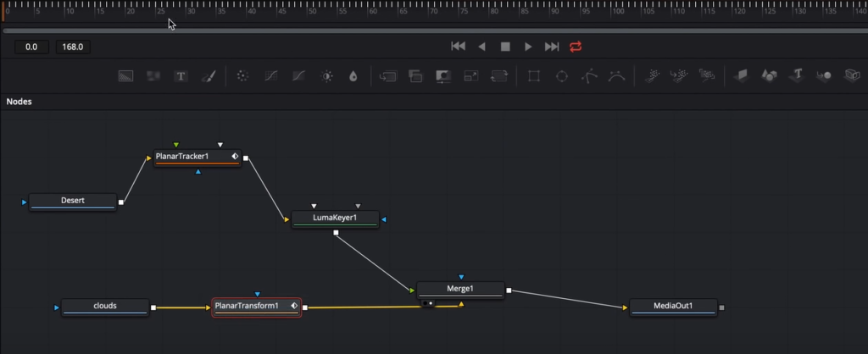Select the PlanarTransform1 node
868x354 pixels.
click(256, 307)
